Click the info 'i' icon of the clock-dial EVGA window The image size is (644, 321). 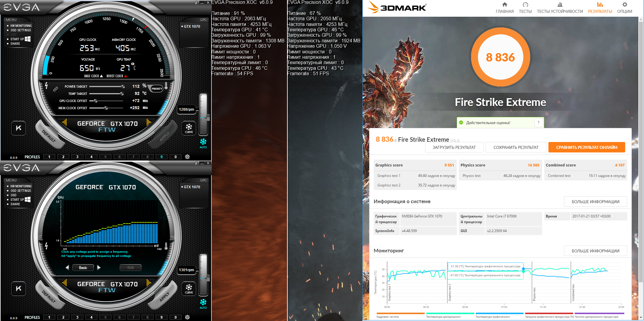pos(196,2)
